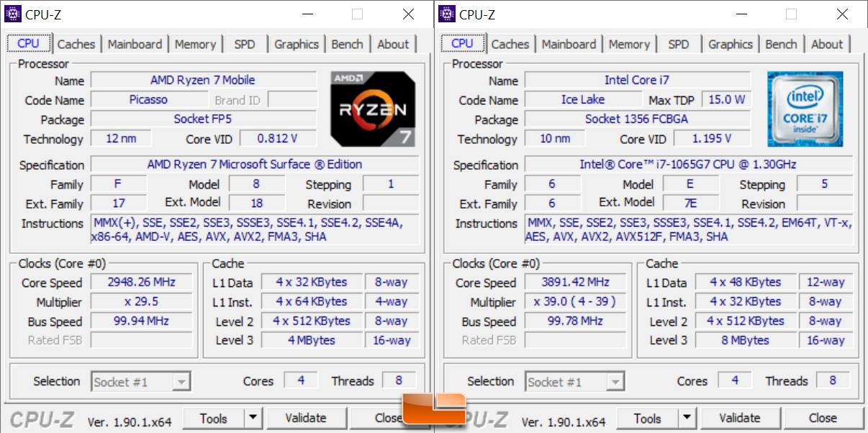Screen dimensions: 868x433
Task: Open Graphics tab in left AMD window
Action: point(297,44)
